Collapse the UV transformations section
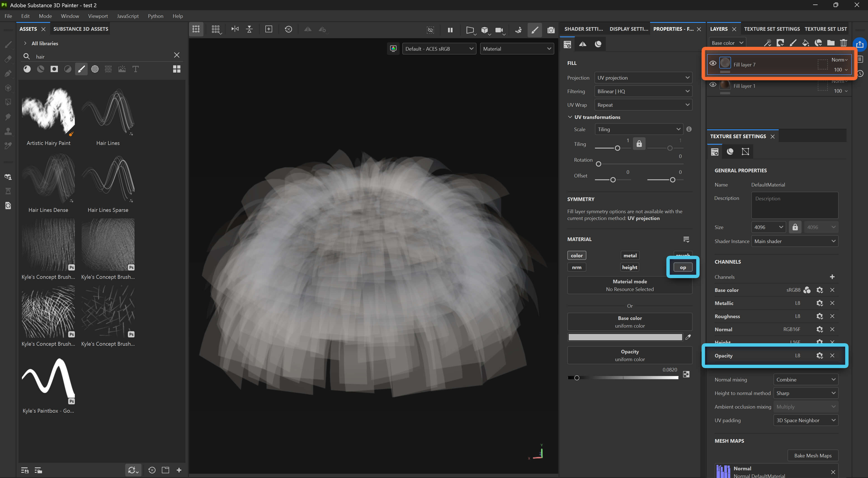This screenshot has width=868, height=478. point(570,117)
